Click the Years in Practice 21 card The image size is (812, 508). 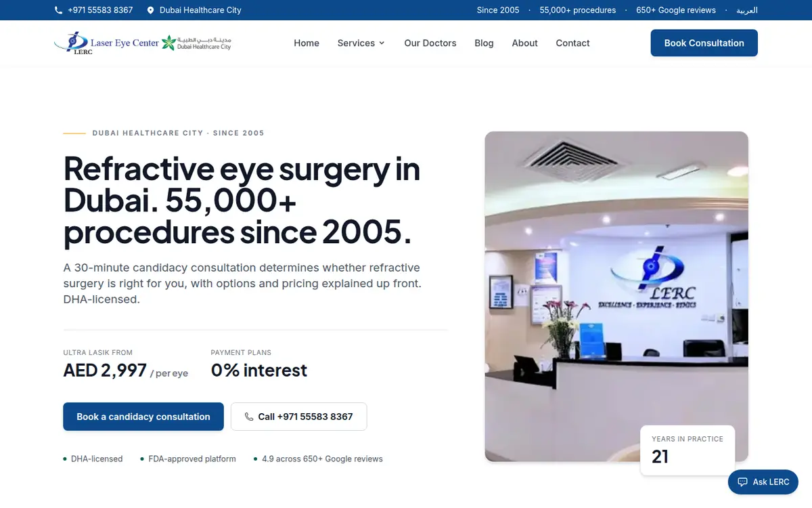point(687,450)
